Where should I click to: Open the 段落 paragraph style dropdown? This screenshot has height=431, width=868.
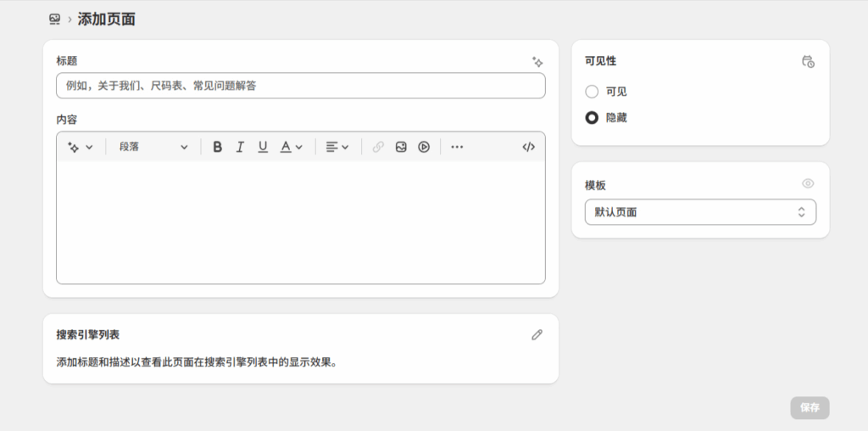coord(153,147)
